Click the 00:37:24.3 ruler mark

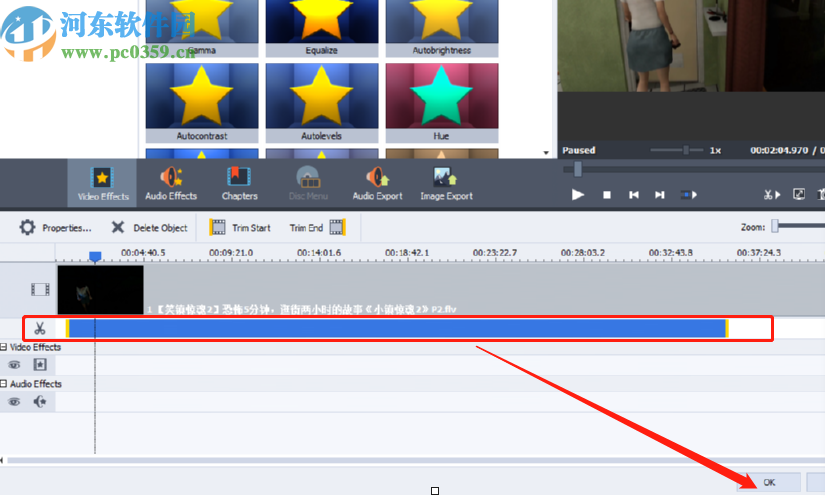(x=759, y=253)
